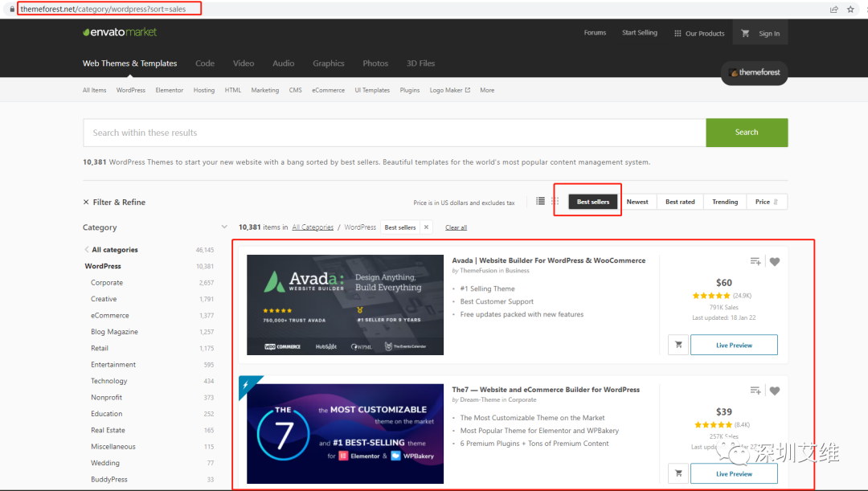Open The7 Website and eCommerce Builder title
Screen dimensions: 868x491
tap(546, 390)
